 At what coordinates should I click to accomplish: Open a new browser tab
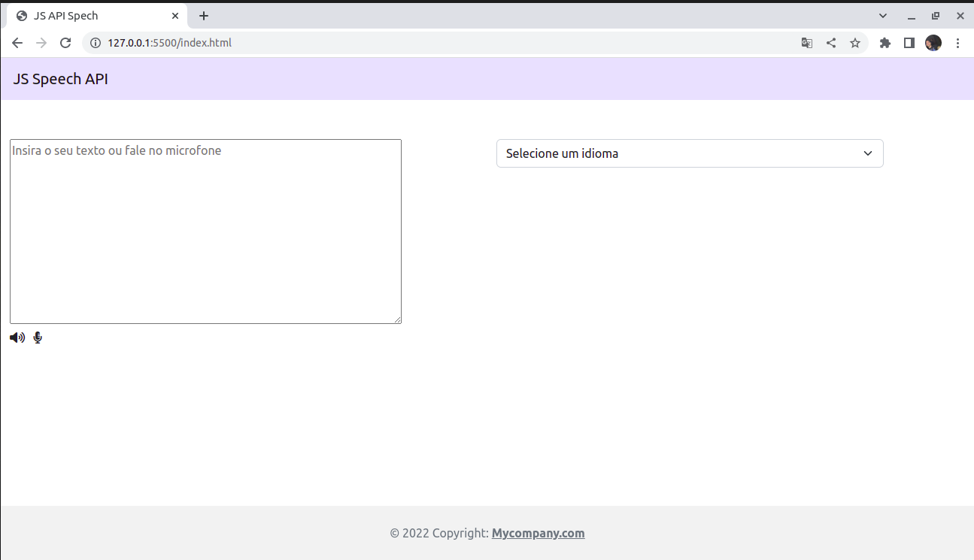pyautogui.click(x=203, y=15)
